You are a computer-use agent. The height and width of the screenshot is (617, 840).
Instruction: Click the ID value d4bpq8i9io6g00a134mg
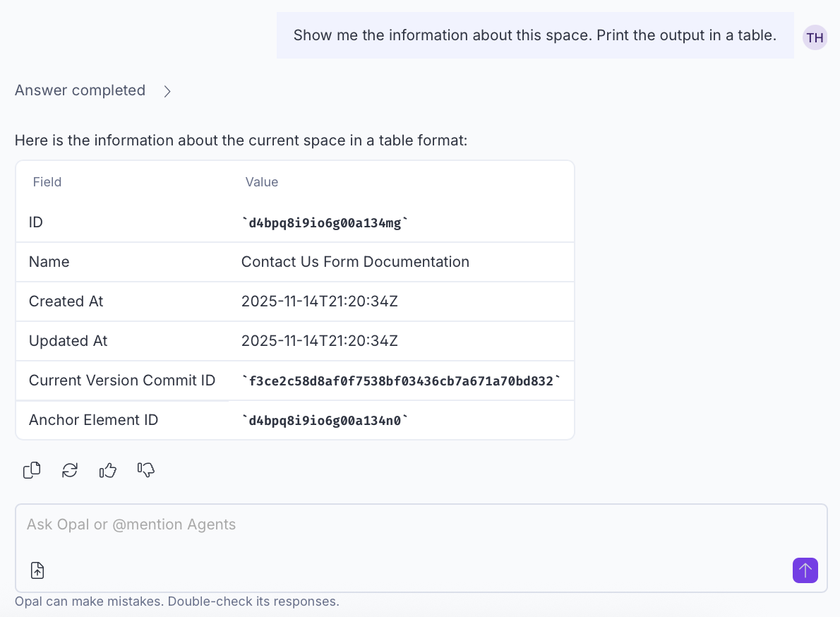click(x=325, y=223)
